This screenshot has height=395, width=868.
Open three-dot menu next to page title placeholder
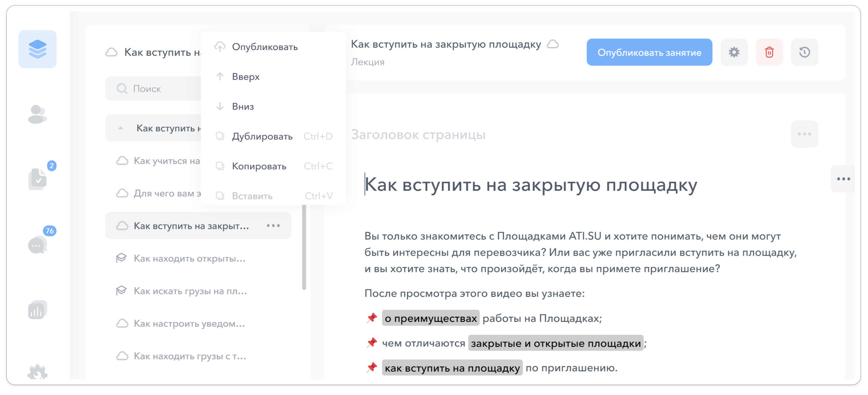tap(804, 134)
